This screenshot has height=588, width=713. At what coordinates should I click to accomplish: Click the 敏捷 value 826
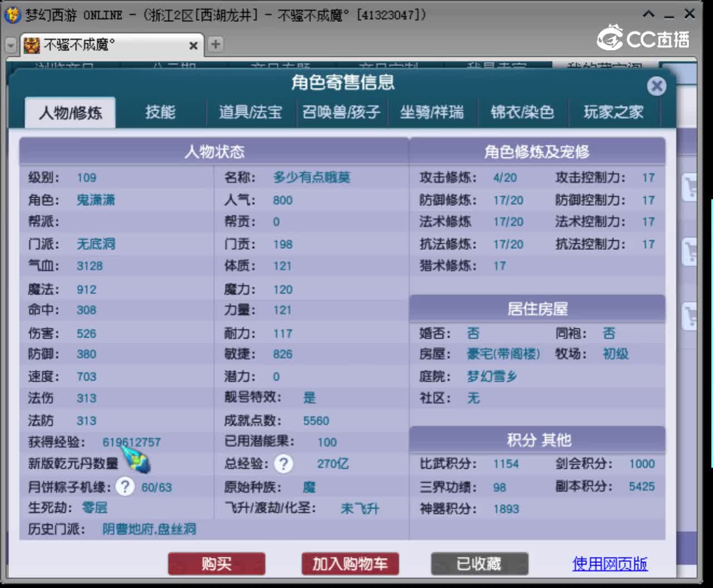click(283, 354)
